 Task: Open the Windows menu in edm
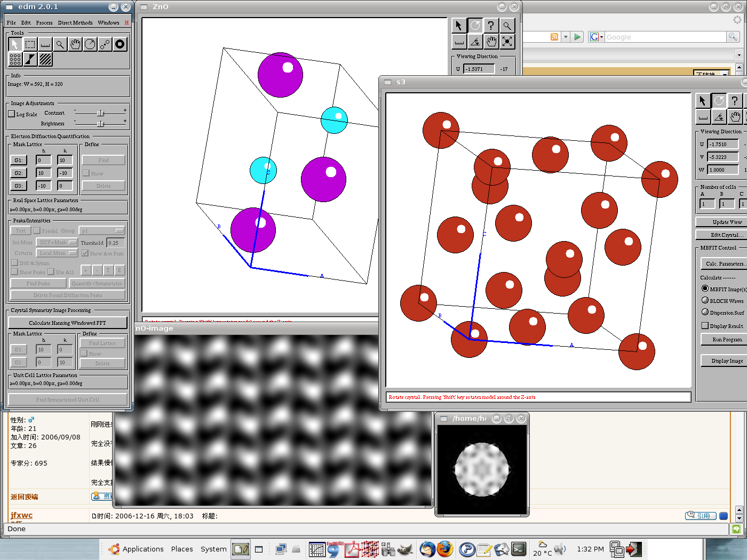point(108,23)
